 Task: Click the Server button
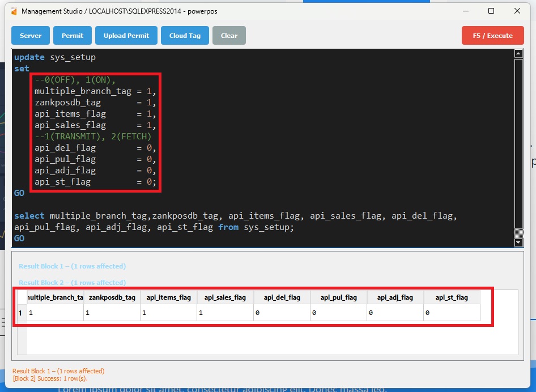point(31,36)
